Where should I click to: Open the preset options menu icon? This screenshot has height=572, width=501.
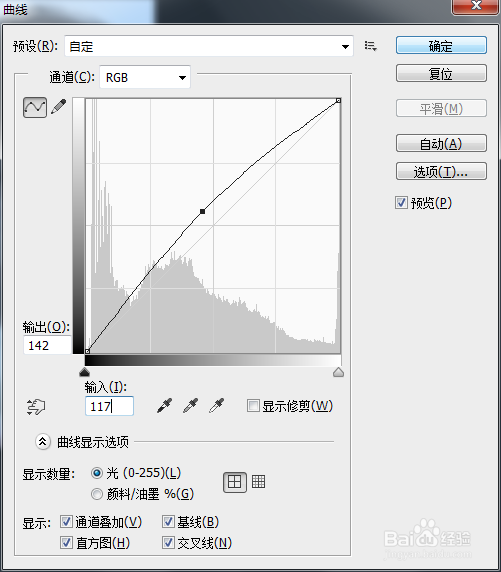(370, 46)
